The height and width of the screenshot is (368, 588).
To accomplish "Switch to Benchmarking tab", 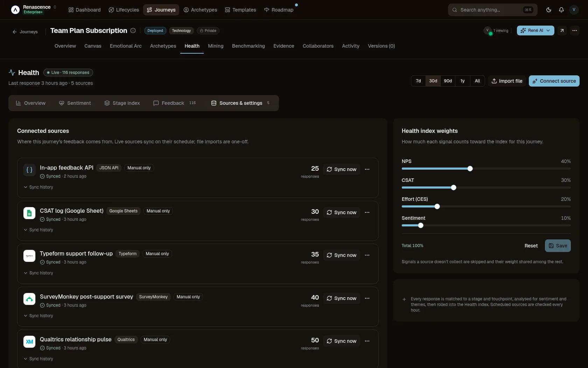I will click(248, 46).
